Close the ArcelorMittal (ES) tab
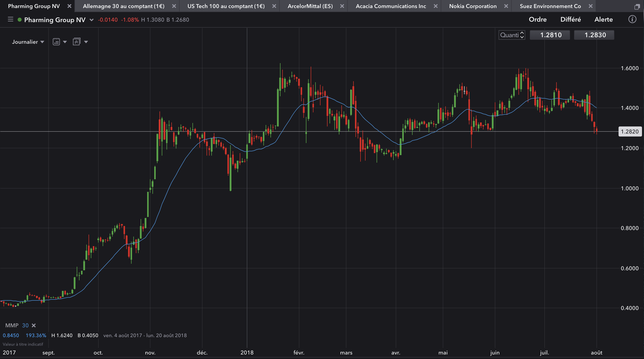The height and width of the screenshot is (359, 644). coord(342,6)
